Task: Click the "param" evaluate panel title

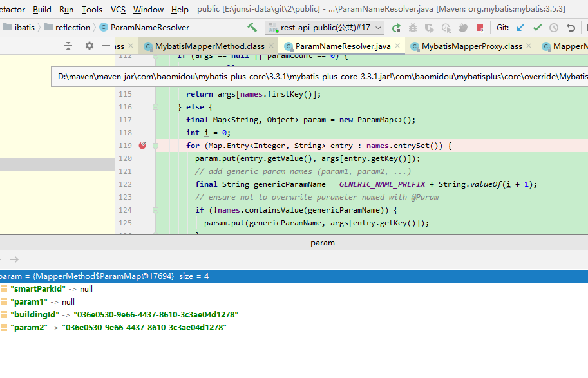Action: coord(323,243)
